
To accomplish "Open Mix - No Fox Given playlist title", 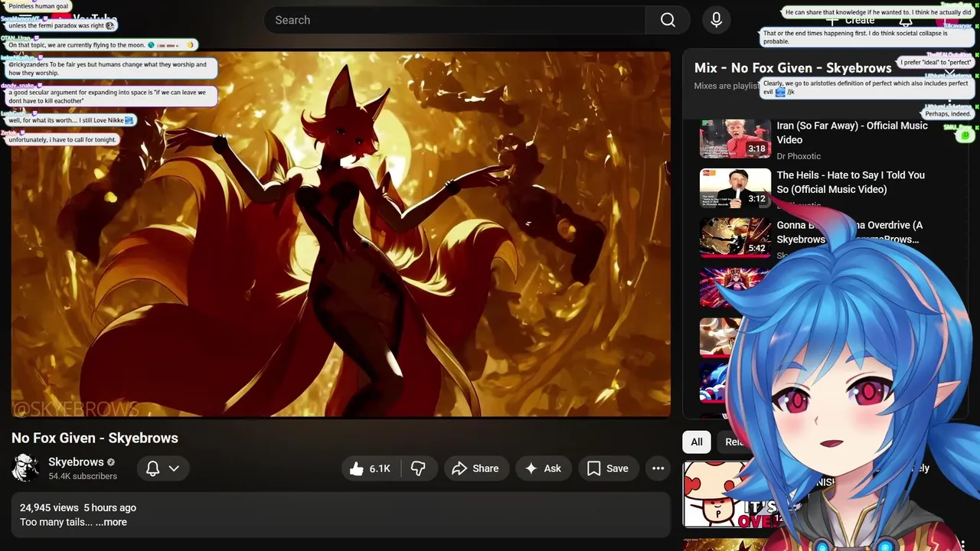I will pyautogui.click(x=792, y=67).
